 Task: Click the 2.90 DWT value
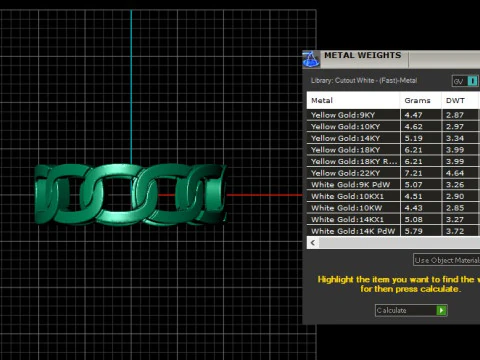pyautogui.click(x=455, y=196)
